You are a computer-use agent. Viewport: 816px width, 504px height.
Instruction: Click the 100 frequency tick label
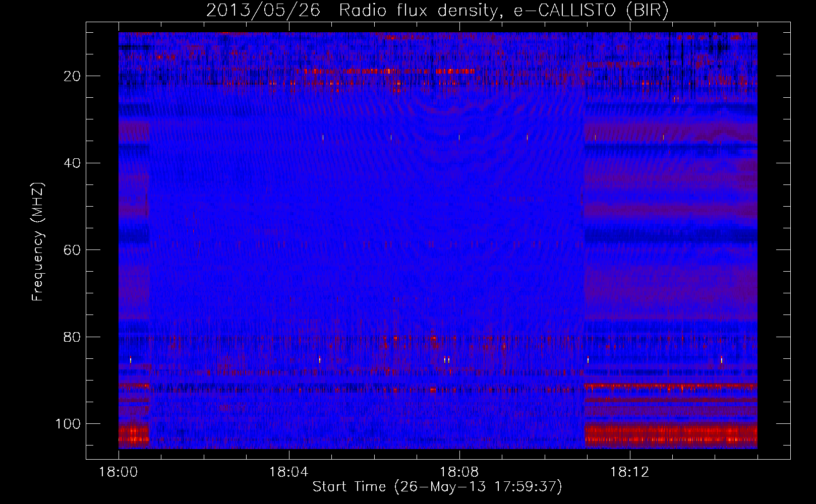tap(68, 424)
